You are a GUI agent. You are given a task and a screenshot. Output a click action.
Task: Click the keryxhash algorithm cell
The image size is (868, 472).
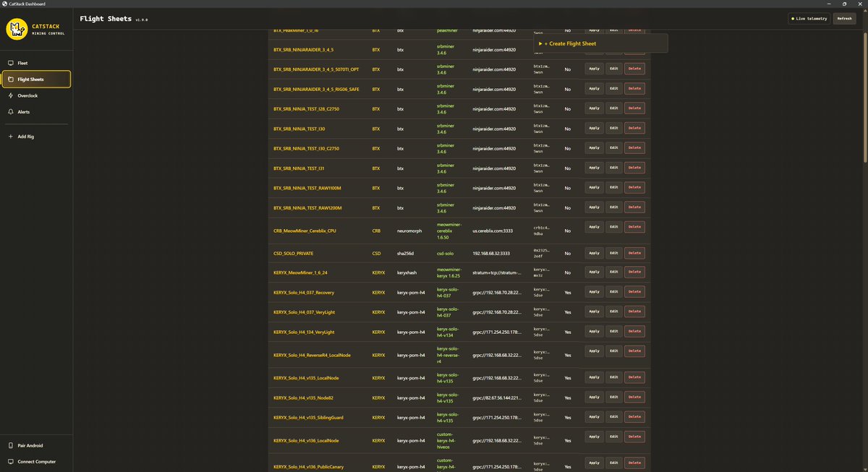tap(408, 273)
